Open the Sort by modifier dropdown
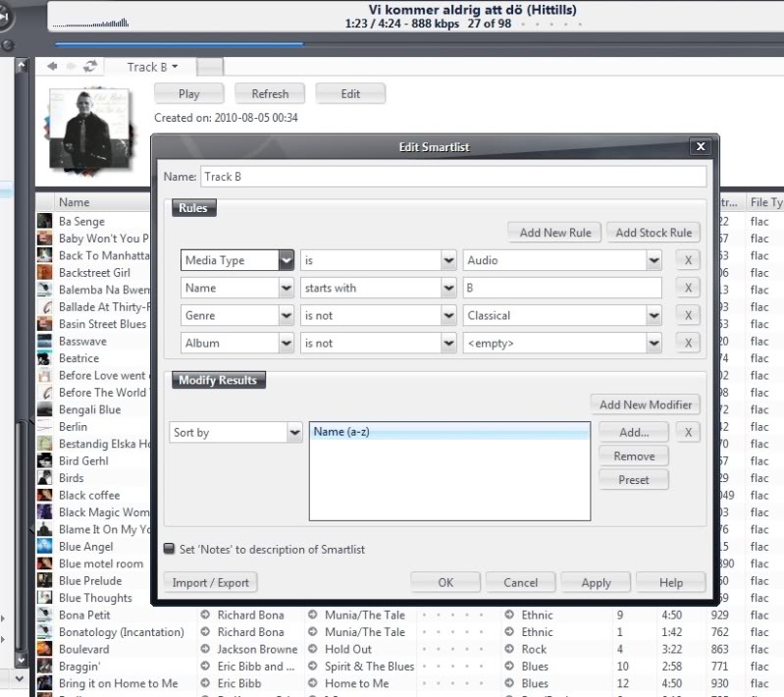 pos(294,432)
